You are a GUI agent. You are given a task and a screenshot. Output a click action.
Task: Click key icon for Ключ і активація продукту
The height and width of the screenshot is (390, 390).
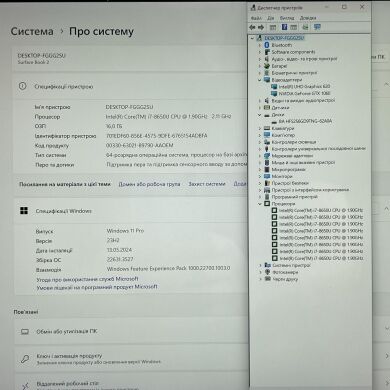25,359
